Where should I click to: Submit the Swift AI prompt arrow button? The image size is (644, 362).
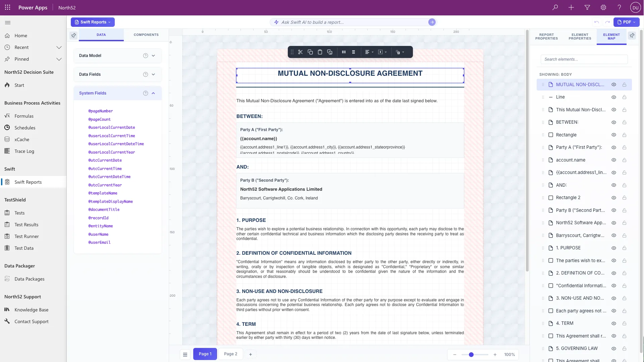(x=432, y=22)
